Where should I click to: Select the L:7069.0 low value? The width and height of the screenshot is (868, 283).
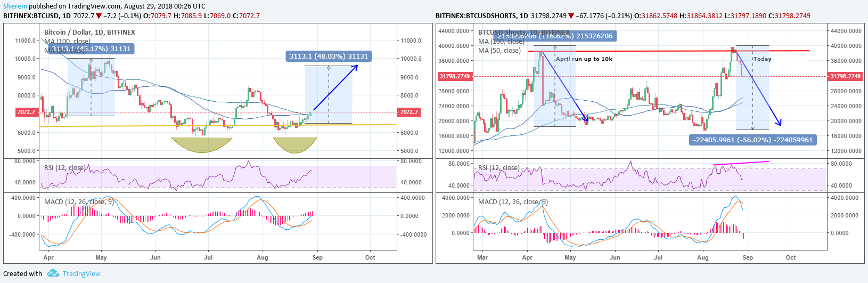click(x=218, y=15)
